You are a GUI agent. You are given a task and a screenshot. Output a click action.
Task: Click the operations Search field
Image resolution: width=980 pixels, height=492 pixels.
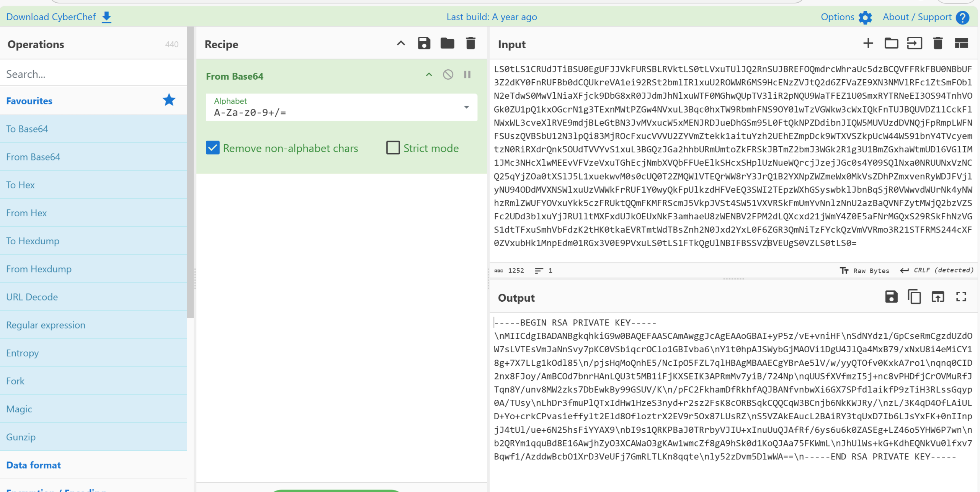coord(92,74)
